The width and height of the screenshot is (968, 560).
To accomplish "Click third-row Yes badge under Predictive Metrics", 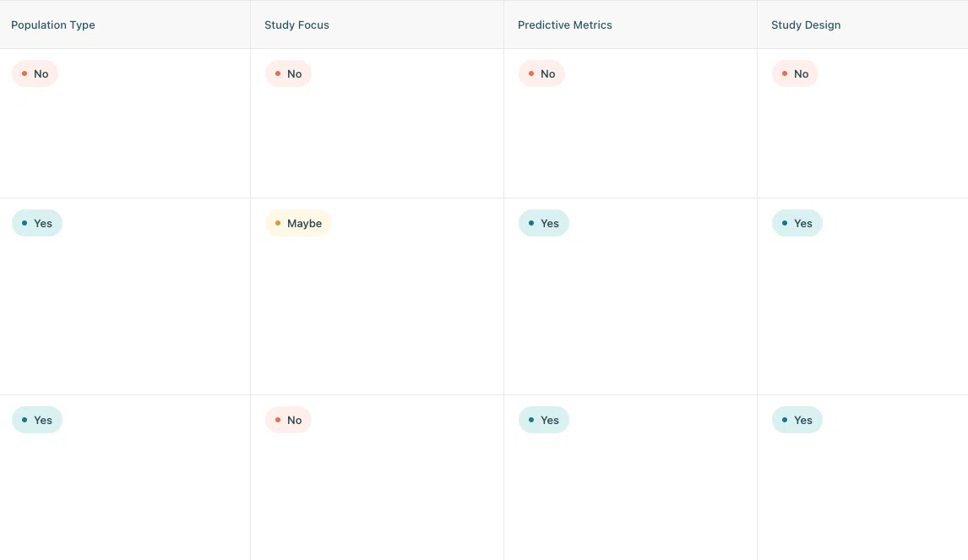I will click(x=544, y=420).
